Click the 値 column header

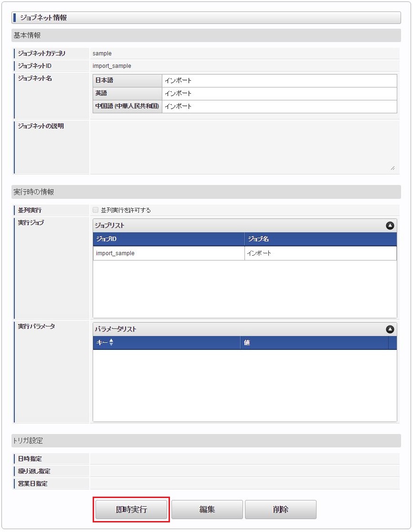click(315, 343)
